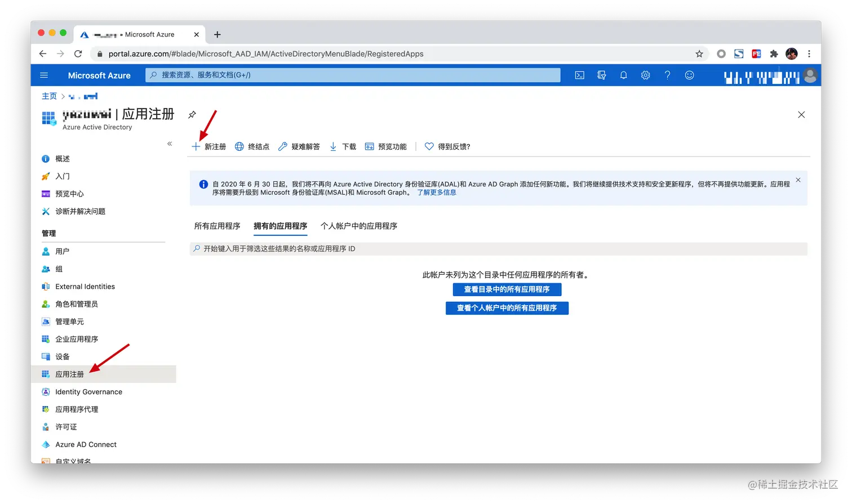Click the Microsoft Azure logo text
Viewport: 852px width, 504px height.
click(99, 75)
